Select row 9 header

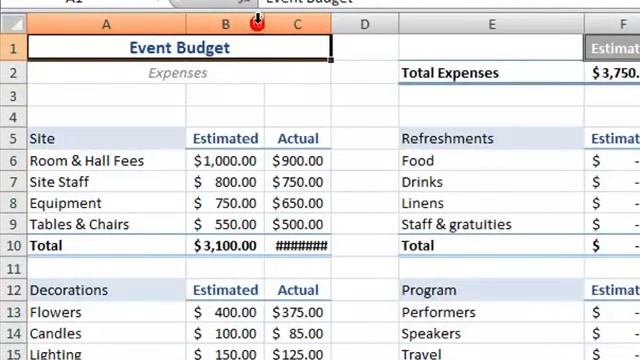click(13, 224)
